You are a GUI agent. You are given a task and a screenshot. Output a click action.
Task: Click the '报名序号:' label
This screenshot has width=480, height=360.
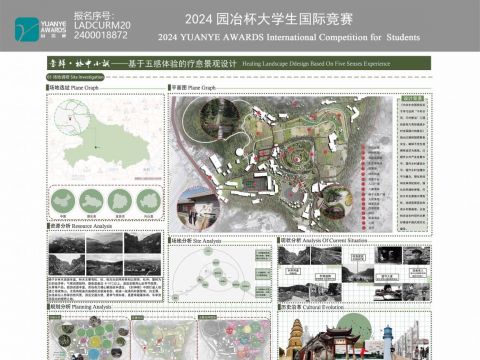click(x=94, y=15)
